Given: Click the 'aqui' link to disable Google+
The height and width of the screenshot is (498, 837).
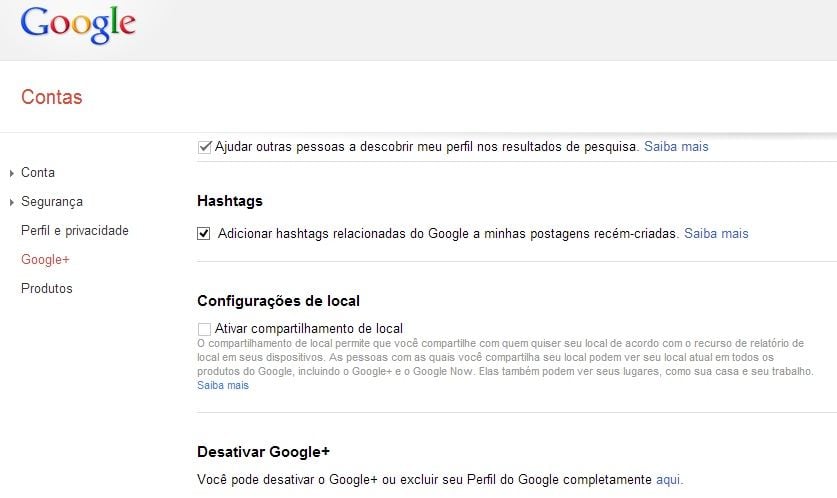Looking at the screenshot, I should tap(668, 479).
